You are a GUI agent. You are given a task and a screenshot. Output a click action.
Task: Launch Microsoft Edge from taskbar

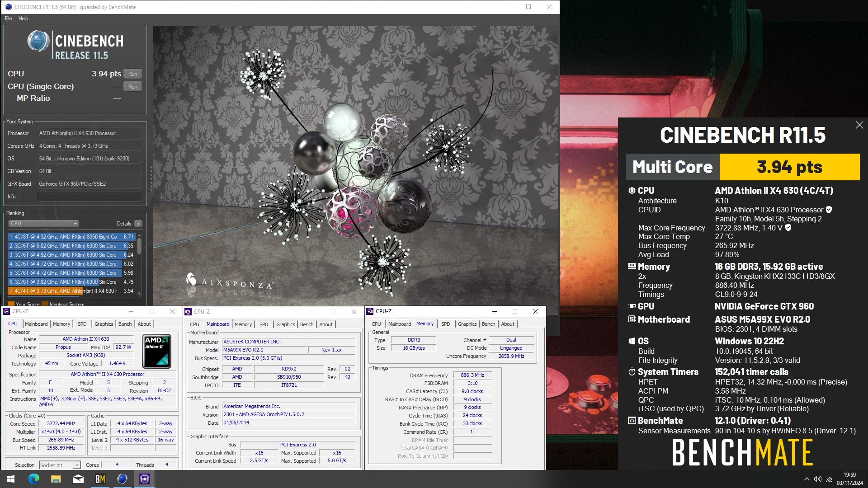tap(34, 479)
